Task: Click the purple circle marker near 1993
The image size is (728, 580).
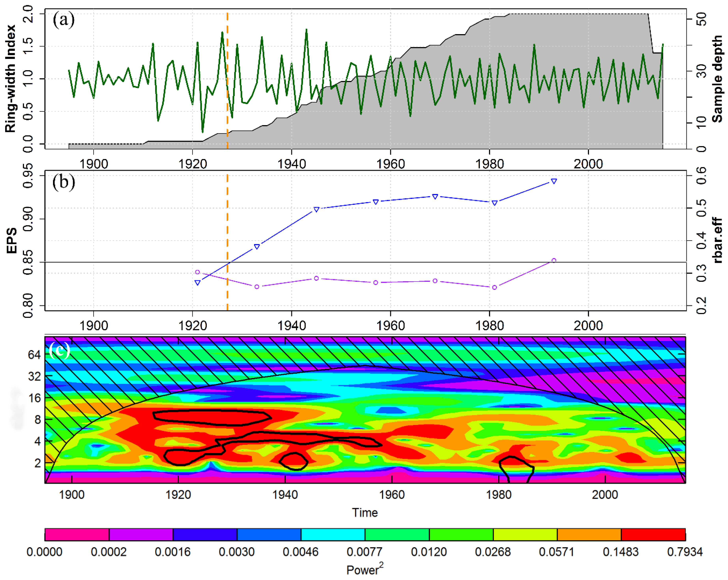Action: (554, 260)
